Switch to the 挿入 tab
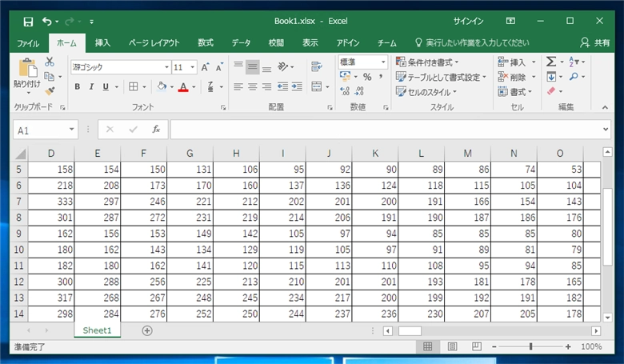624x364 pixels. pos(102,43)
